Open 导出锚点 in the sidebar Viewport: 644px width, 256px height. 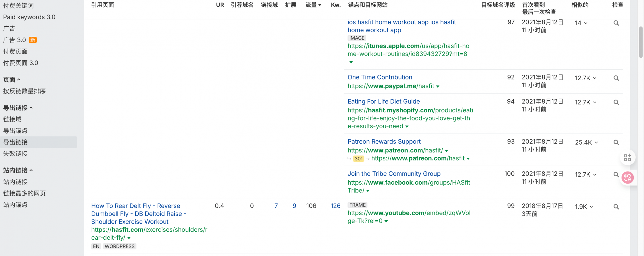point(15,131)
